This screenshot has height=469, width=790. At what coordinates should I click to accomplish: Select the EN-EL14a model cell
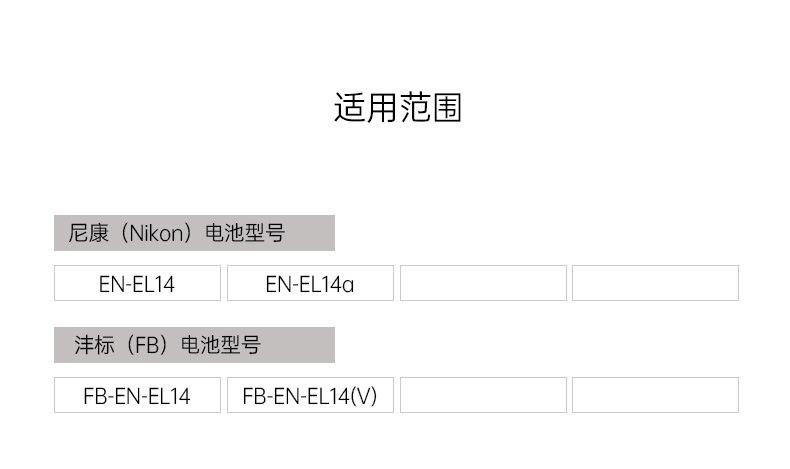tap(310, 284)
